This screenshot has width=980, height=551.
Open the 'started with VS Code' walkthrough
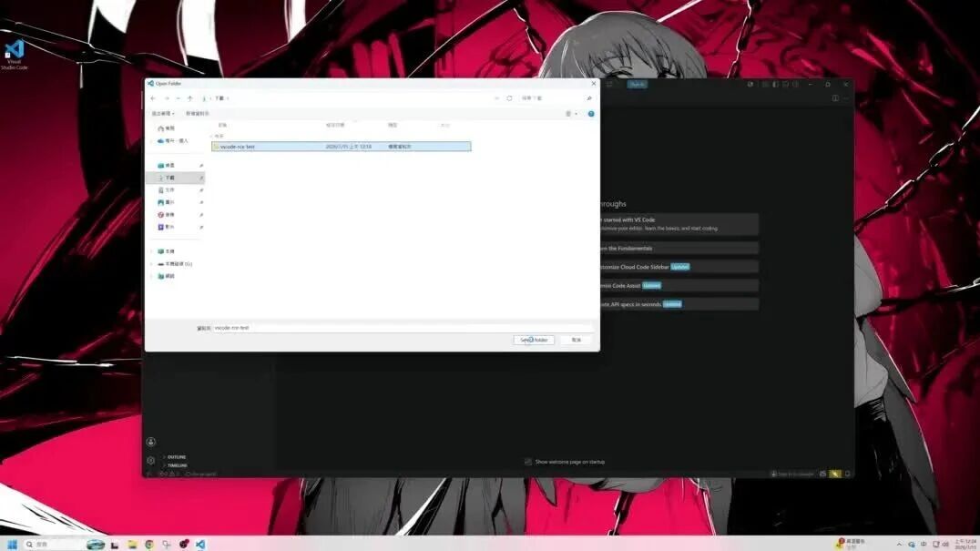point(679,224)
